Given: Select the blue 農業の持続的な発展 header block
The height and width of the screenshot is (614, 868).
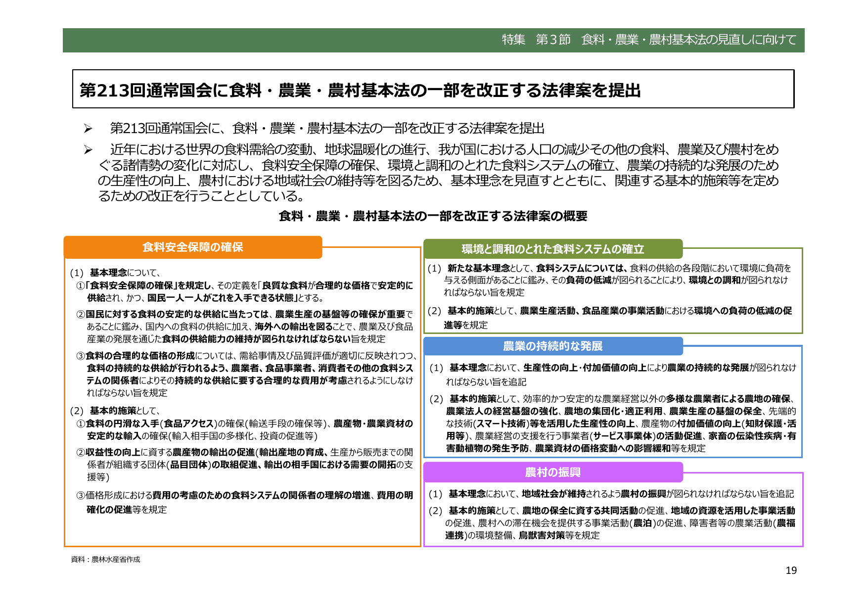Looking at the screenshot, I should 554,347.
